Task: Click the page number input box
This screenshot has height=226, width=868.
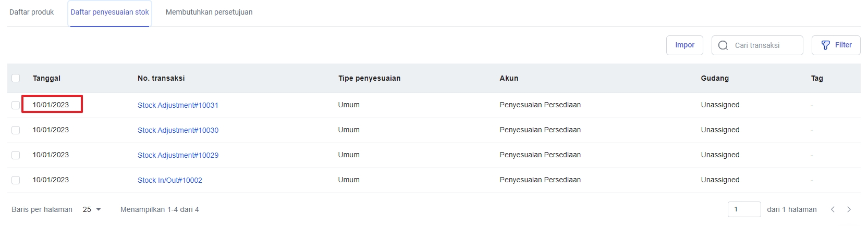Action: coord(744,209)
